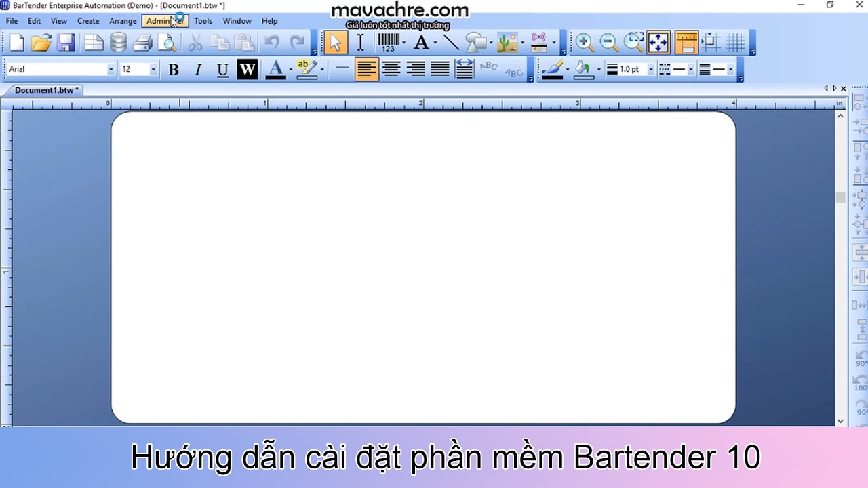Open Page Setup label grid icon
The image size is (868, 488).
pos(94,43)
